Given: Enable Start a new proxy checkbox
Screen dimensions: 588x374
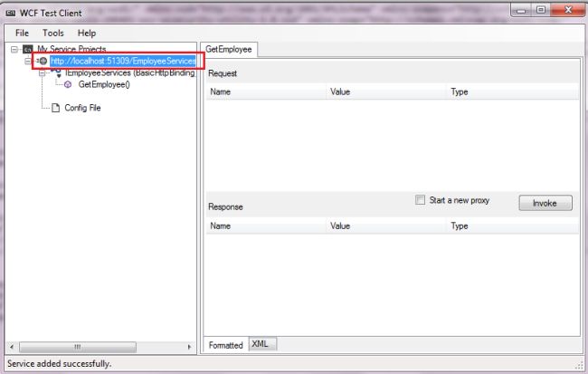Looking at the screenshot, I should coord(420,200).
